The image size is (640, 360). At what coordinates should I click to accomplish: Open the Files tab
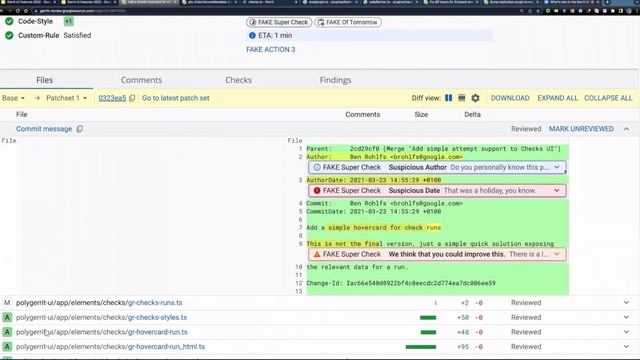tap(44, 80)
